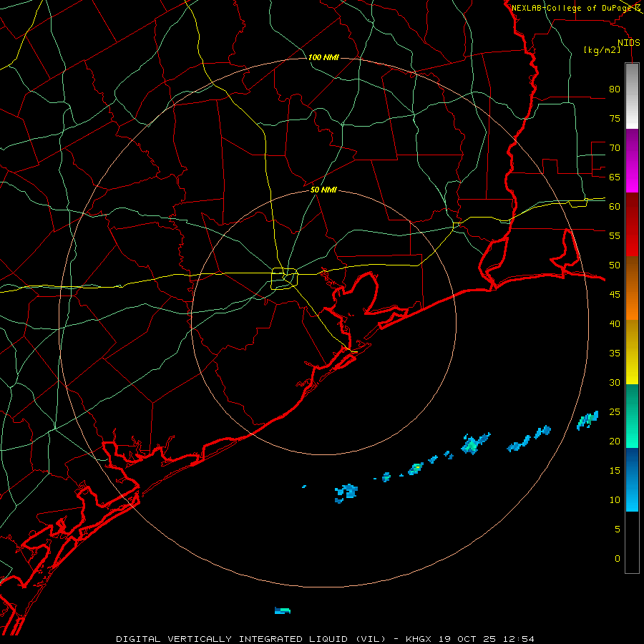Click the 20 scale label

pos(615,441)
